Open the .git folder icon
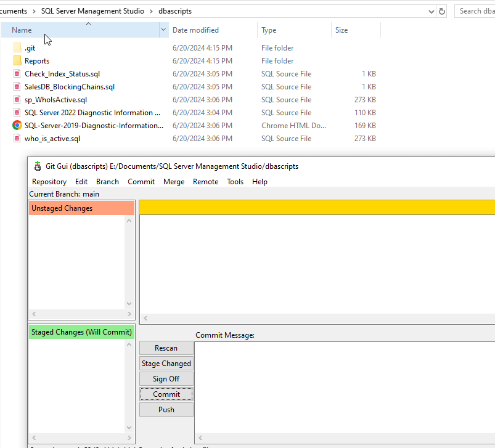Image resolution: width=495 pixels, height=448 pixels. (17, 48)
